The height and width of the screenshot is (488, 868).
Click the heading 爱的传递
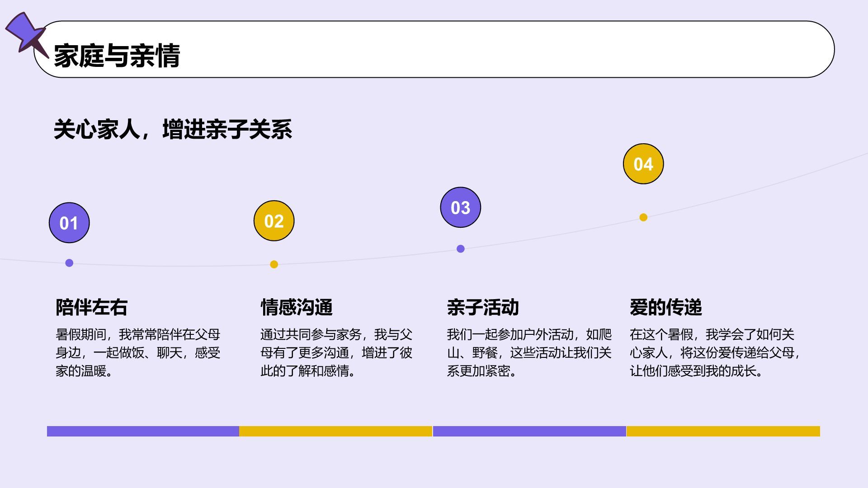(665, 307)
